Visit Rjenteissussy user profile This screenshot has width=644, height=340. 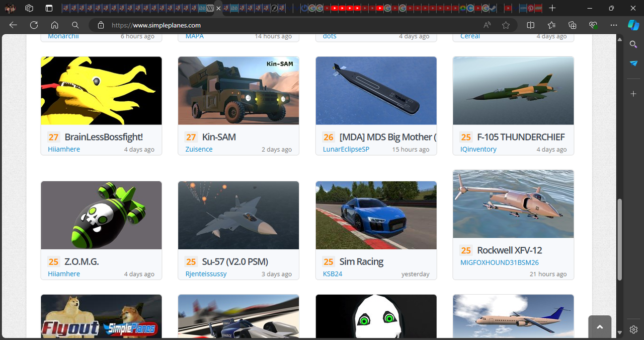(x=206, y=274)
